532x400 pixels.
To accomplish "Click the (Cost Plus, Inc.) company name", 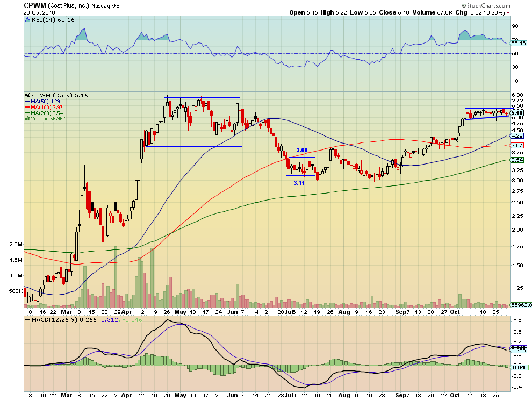I will pos(69,6).
